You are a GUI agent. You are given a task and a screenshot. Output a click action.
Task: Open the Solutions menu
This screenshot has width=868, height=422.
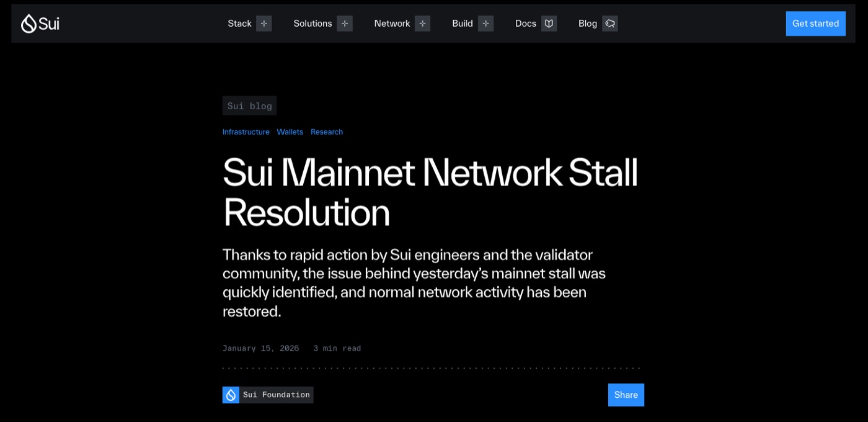(312, 24)
